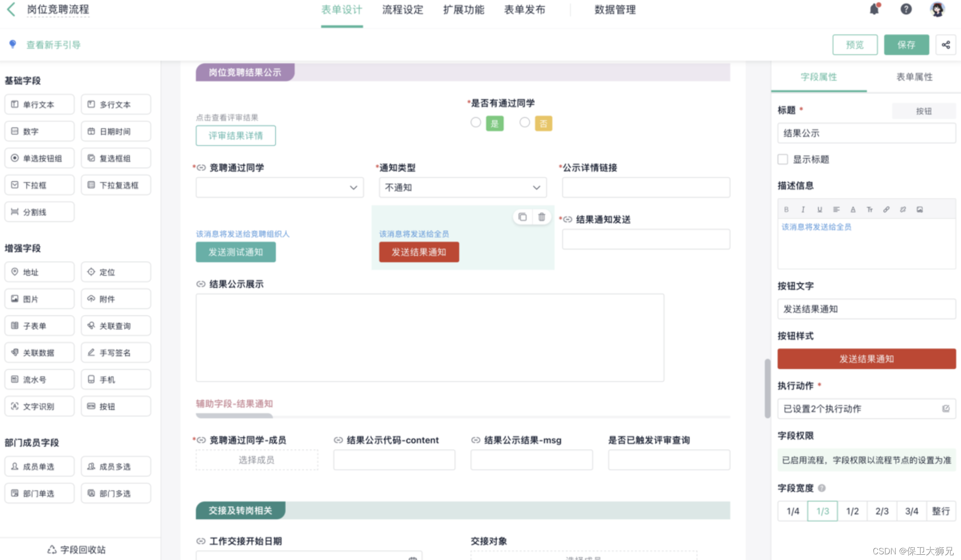Viewport: 961px width, 560px height.
Task: Switch to 表单属性 tab
Action: coord(914,77)
